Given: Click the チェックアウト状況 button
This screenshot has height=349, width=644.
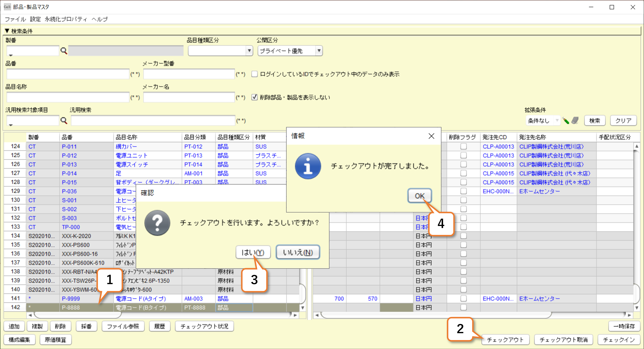Looking at the screenshot, I should coord(204,326).
